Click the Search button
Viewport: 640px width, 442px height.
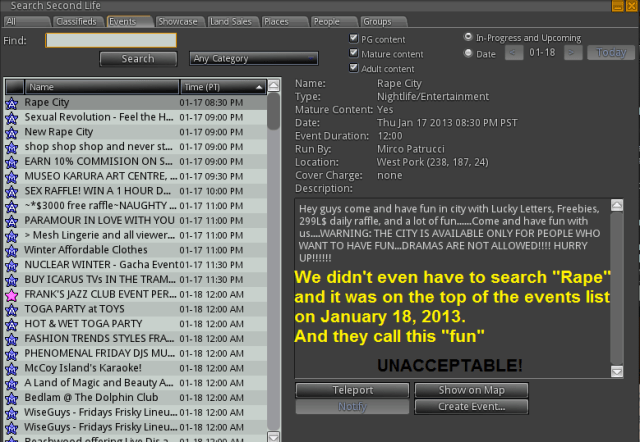[x=138, y=59]
